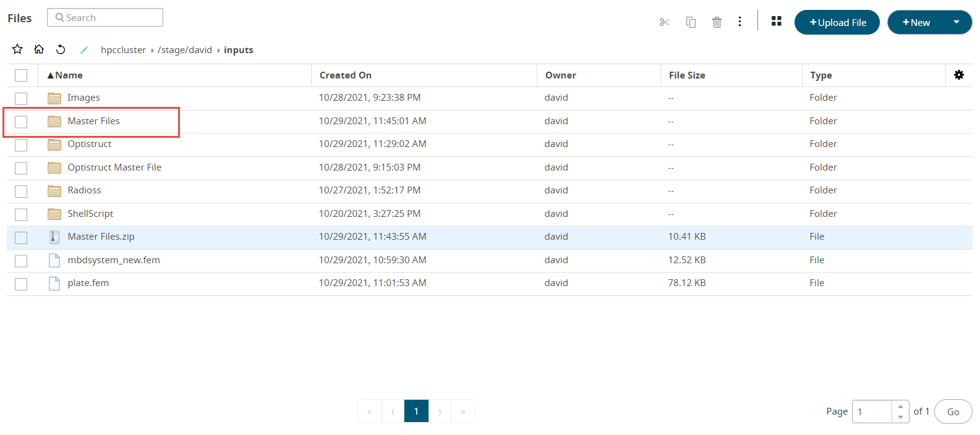The height and width of the screenshot is (435, 980).
Task: Edit path with the pencil icon
Action: click(84, 50)
